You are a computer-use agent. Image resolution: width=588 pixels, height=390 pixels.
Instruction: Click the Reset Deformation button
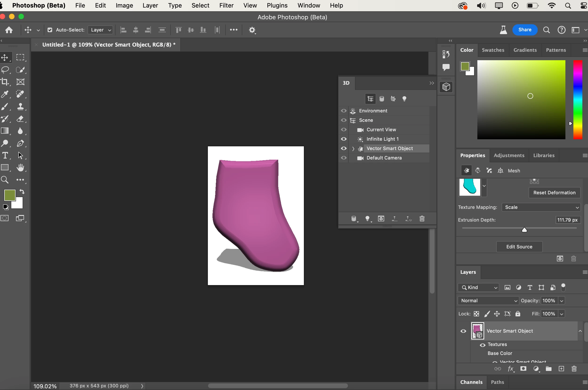[x=554, y=192]
